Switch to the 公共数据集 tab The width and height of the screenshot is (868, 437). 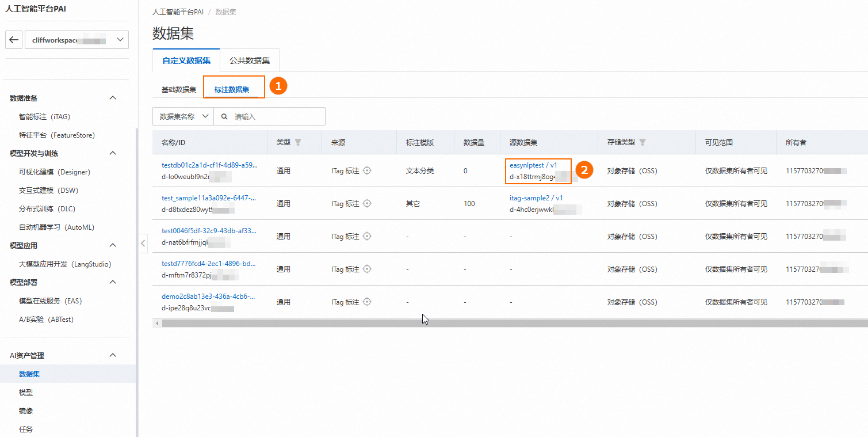point(250,60)
